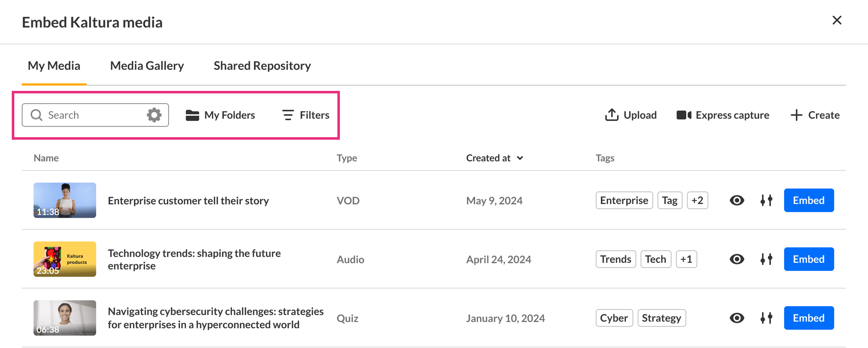Sort by Created at column arrow

[520, 158]
